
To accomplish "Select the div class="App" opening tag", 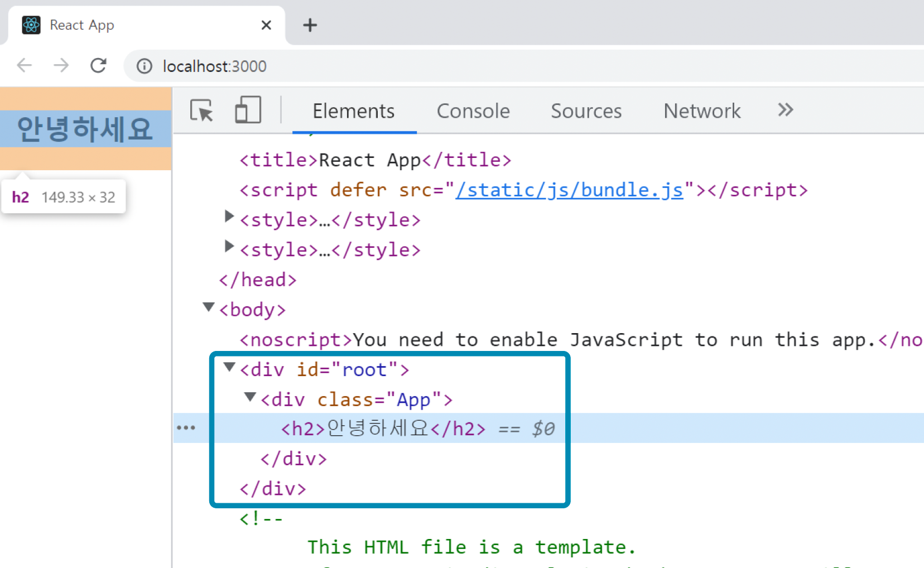I will pos(357,400).
